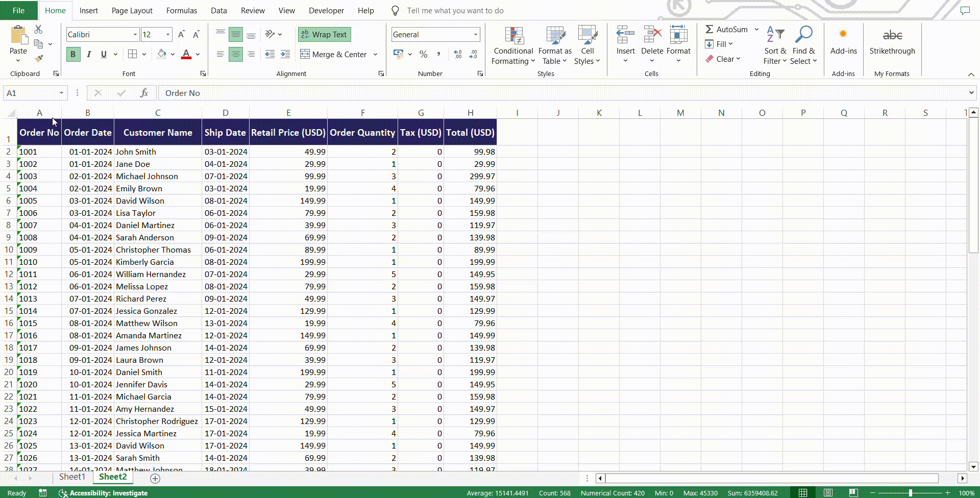Expand the Merge & Center dropdown arrow
Image resolution: width=980 pixels, height=498 pixels.
[375, 54]
